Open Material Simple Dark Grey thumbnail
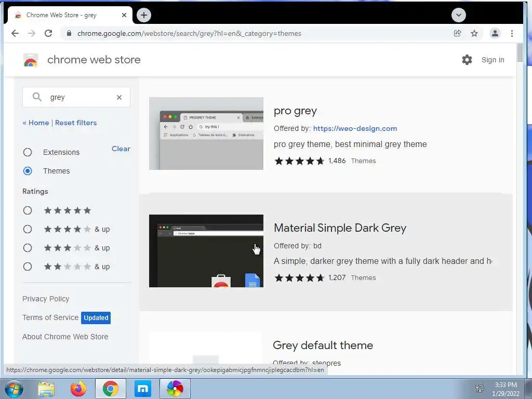The image size is (532, 399). coord(206,251)
